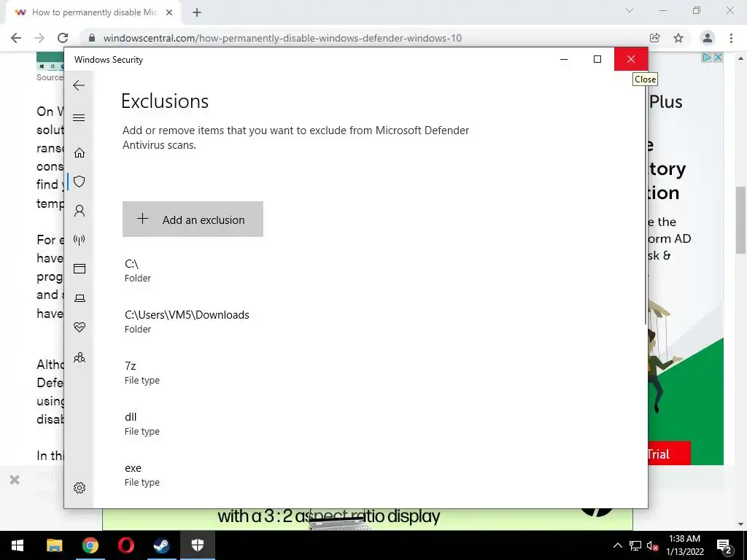Open Steam from taskbar
Screen dimensions: 747x560
coord(161,545)
